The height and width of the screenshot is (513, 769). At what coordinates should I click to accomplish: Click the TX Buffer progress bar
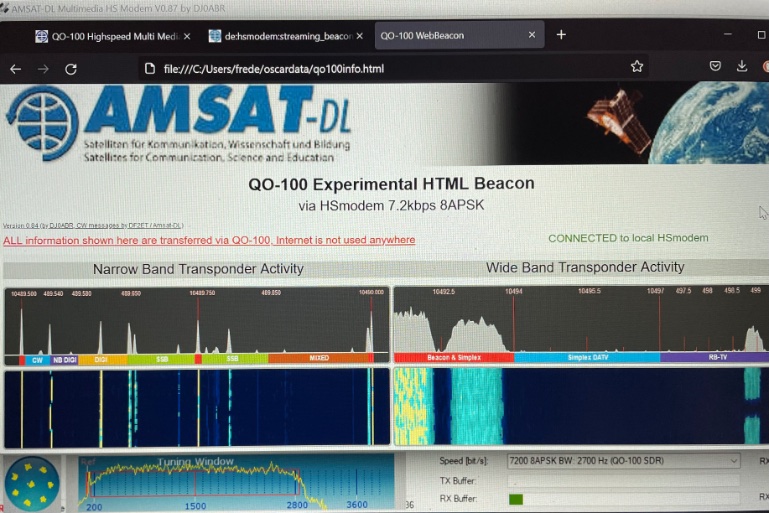623,481
